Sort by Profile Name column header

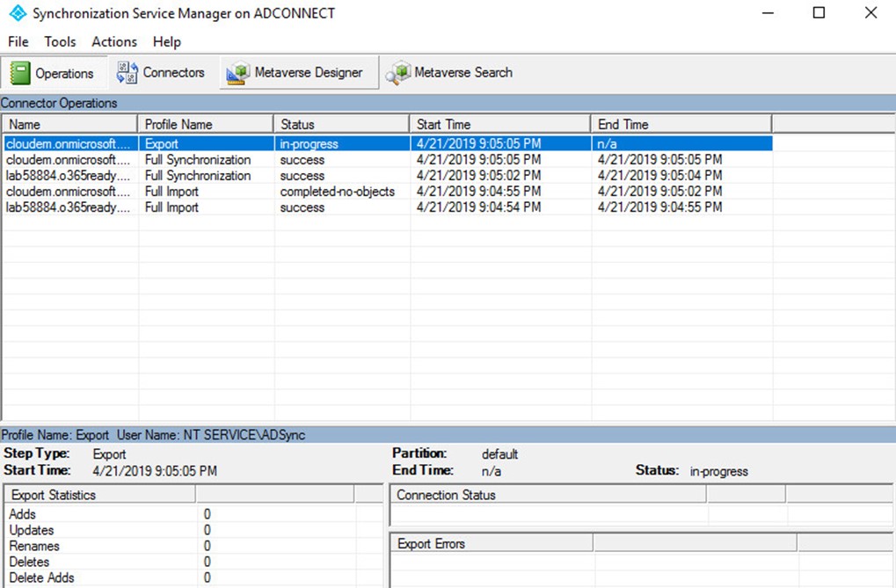[206, 124]
